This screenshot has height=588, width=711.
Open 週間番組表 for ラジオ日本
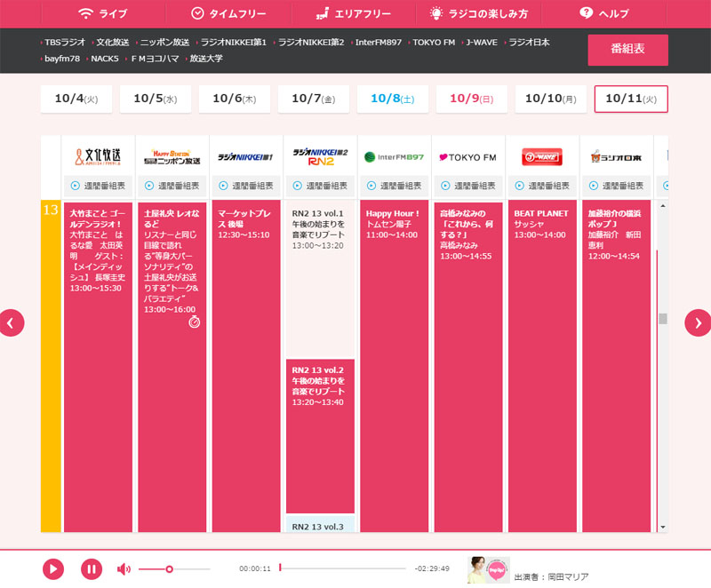point(616,186)
